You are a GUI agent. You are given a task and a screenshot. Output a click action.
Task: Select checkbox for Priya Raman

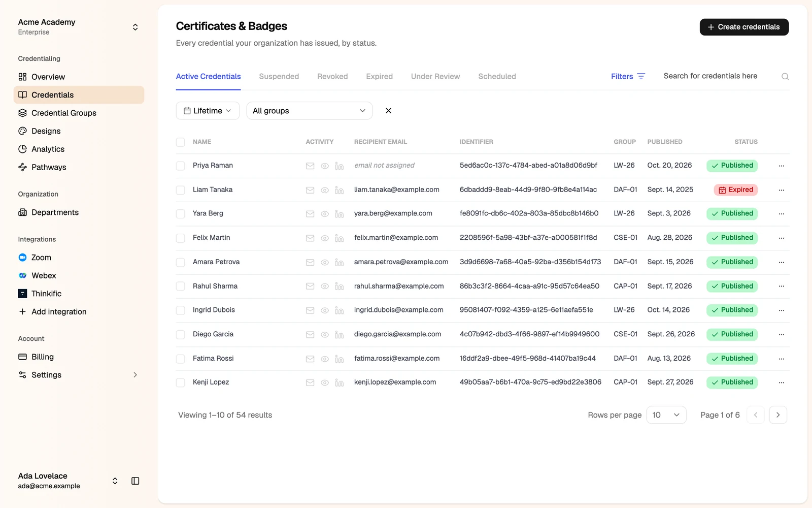pos(180,166)
